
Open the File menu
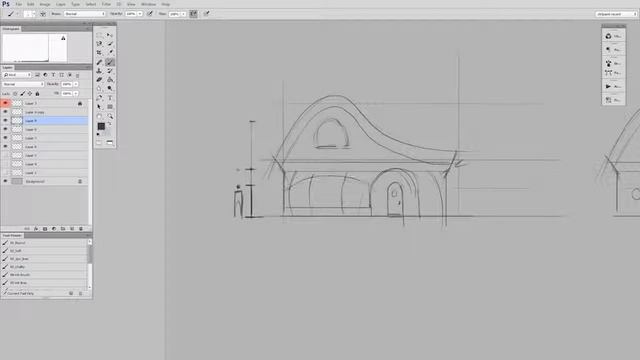(x=19, y=4)
